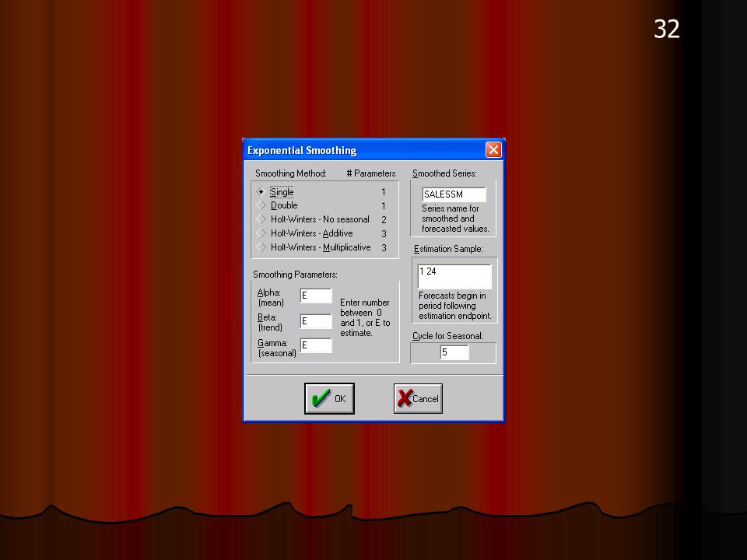Close the Exponential Smoothing dialog
Screen dimensions: 747x560
tap(493, 150)
